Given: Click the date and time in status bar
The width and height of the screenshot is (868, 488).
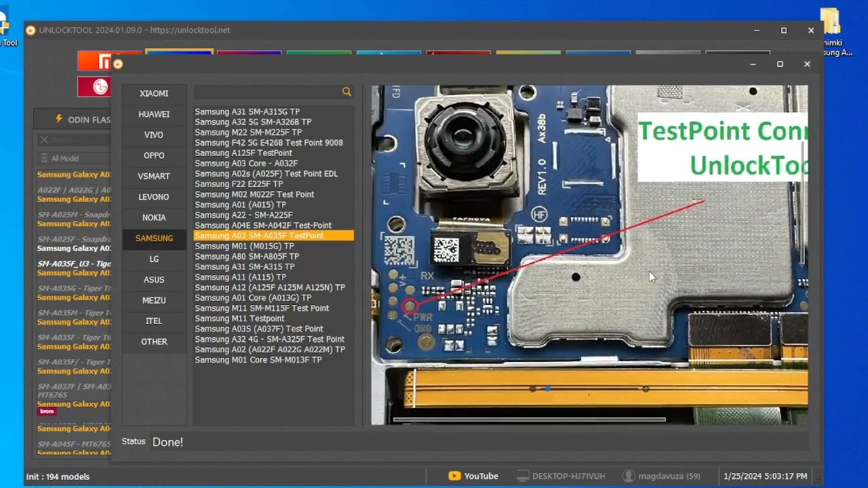Looking at the screenshot, I should [x=766, y=476].
